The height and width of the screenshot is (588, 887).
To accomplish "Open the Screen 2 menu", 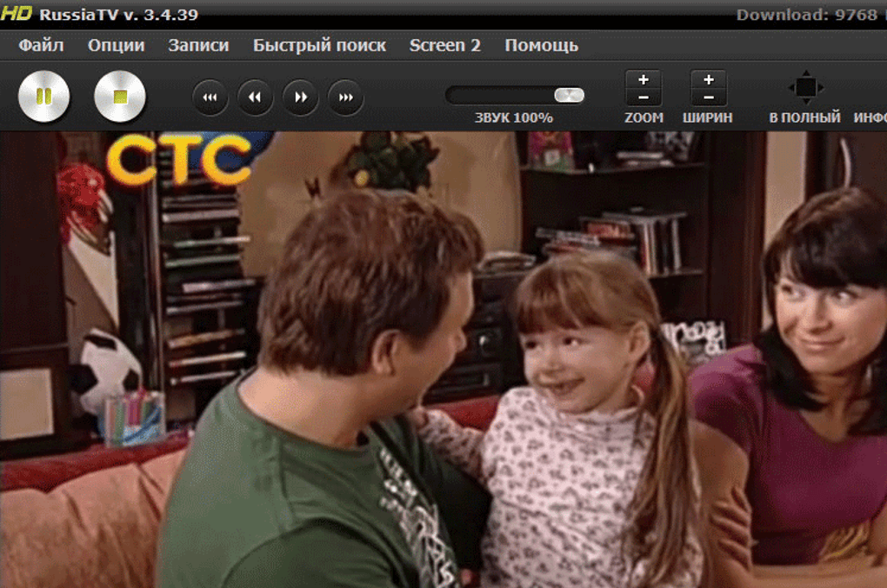I will click(445, 45).
